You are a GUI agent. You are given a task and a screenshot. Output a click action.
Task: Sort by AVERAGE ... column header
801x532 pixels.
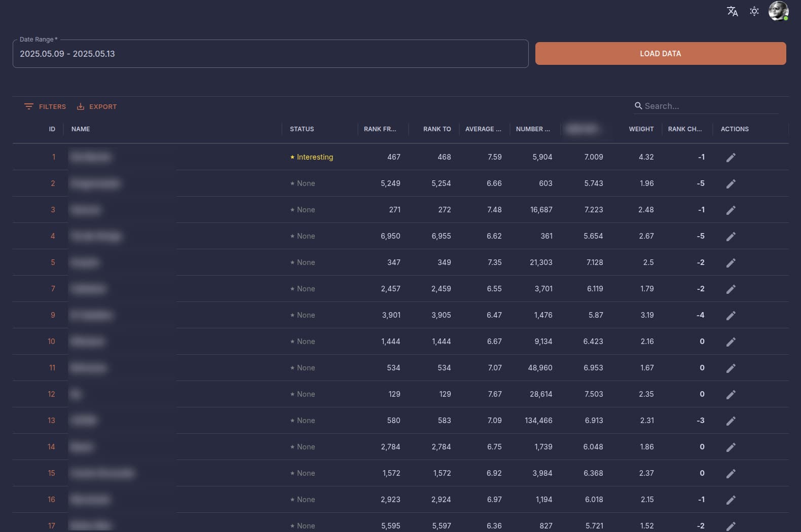483,129
